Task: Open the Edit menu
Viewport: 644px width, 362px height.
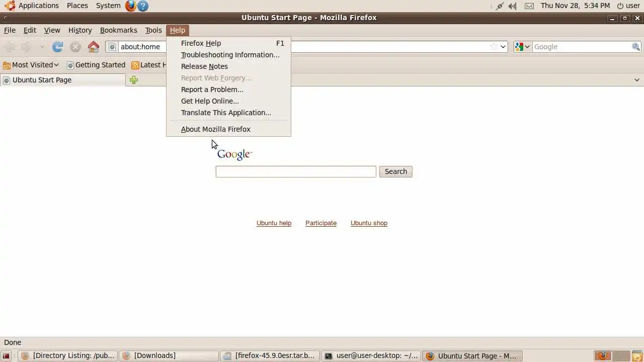Action: pos(30,30)
